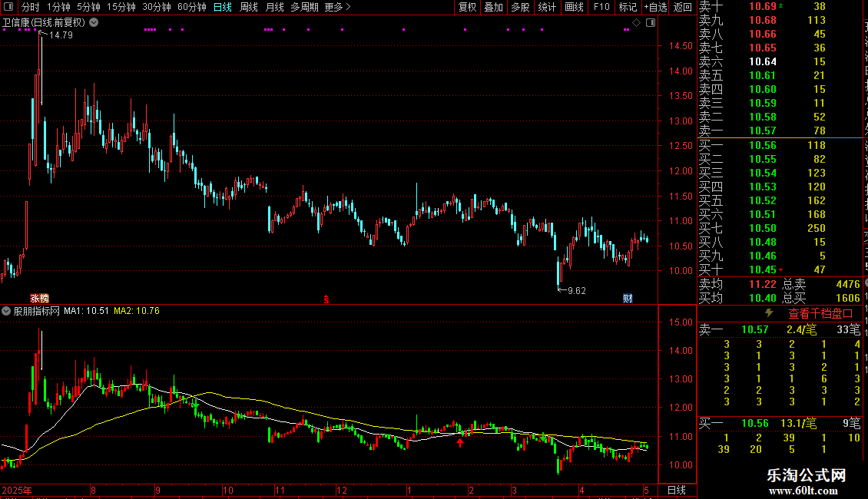868x499 pixels.
Task: Add stock with +自选 button
Action: pyautogui.click(x=655, y=7)
